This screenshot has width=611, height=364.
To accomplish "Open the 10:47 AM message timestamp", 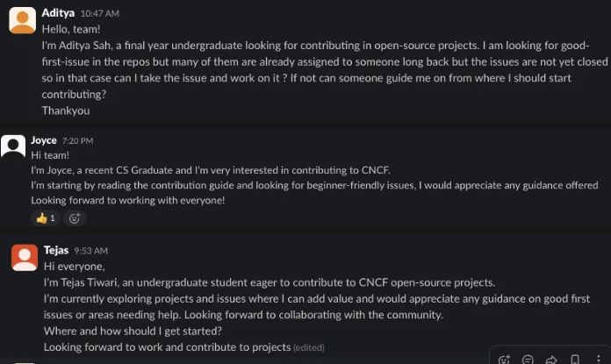I will [x=99, y=14].
